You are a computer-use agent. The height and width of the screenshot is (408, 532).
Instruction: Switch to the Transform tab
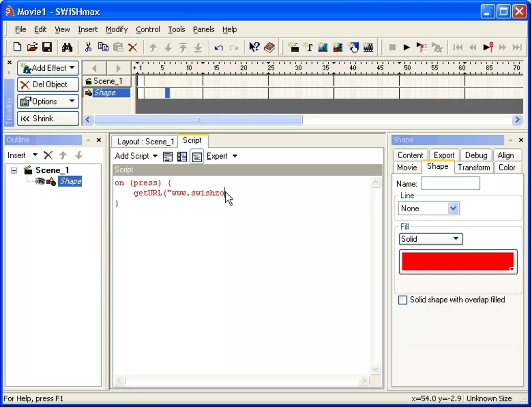pyautogui.click(x=474, y=167)
